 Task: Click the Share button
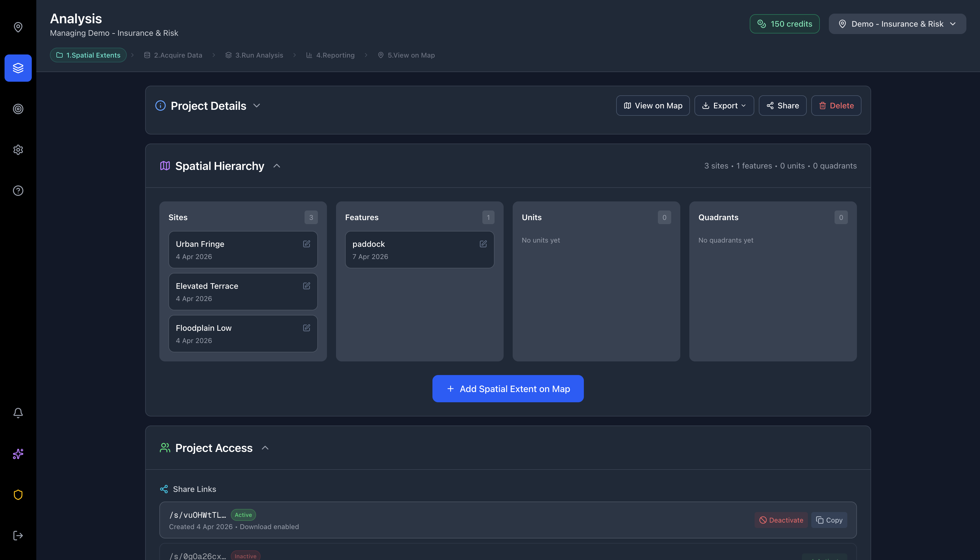click(782, 105)
